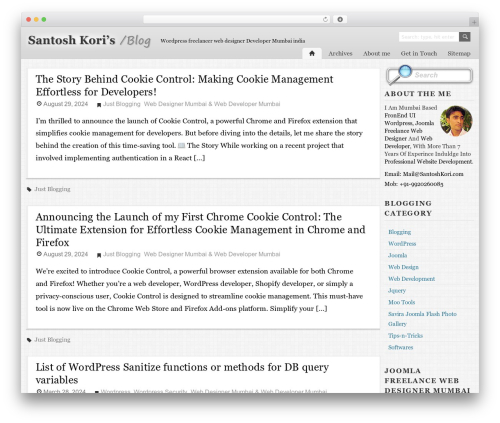Click Just Blogging category in first post meta
Screen dimensions: 500x423
pyautogui.click(x=122, y=104)
